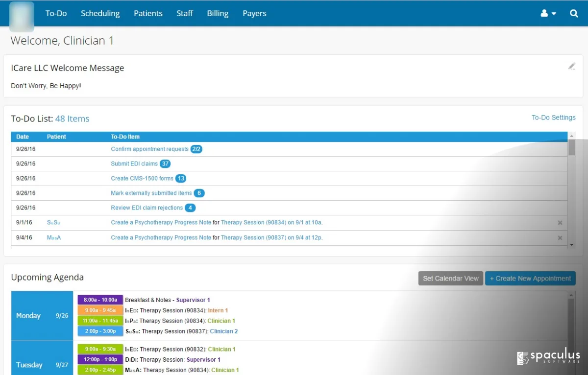The image size is (588, 375).
Task: Open the Staff menu
Action: pos(185,13)
